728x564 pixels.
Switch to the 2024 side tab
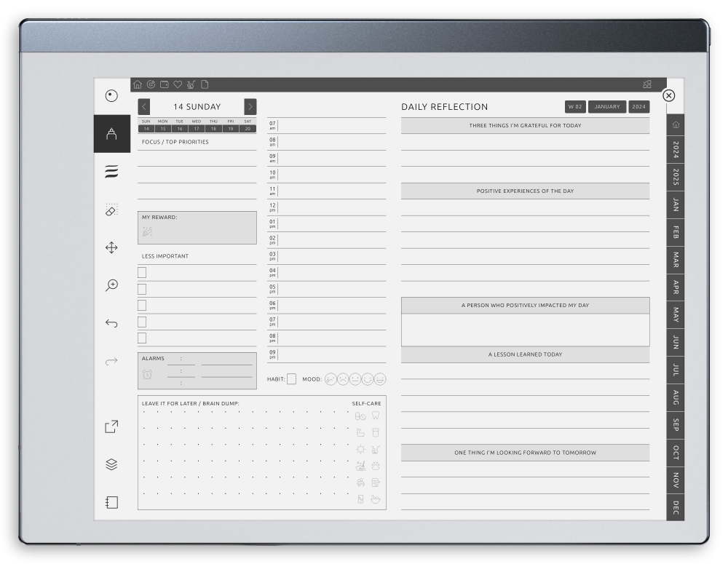tap(676, 149)
